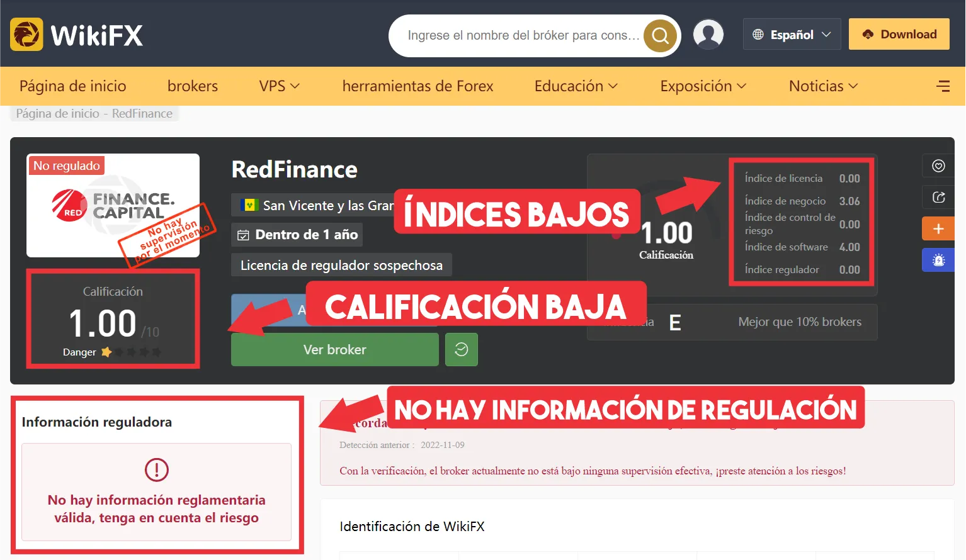Open the brokers menu item
Image resolution: width=966 pixels, height=560 pixels.
(193, 86)
